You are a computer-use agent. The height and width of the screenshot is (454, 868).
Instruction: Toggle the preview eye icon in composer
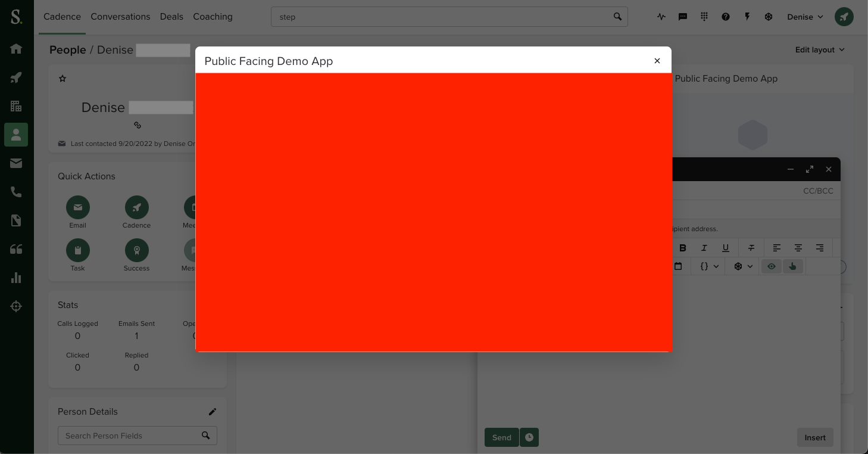pos(772,266)
